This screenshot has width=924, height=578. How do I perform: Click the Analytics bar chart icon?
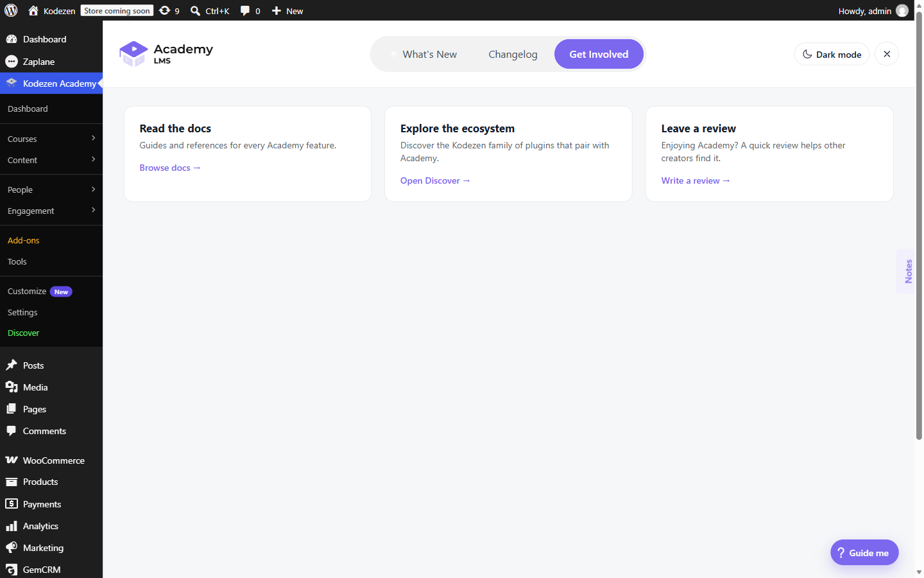tap(12, 526)
